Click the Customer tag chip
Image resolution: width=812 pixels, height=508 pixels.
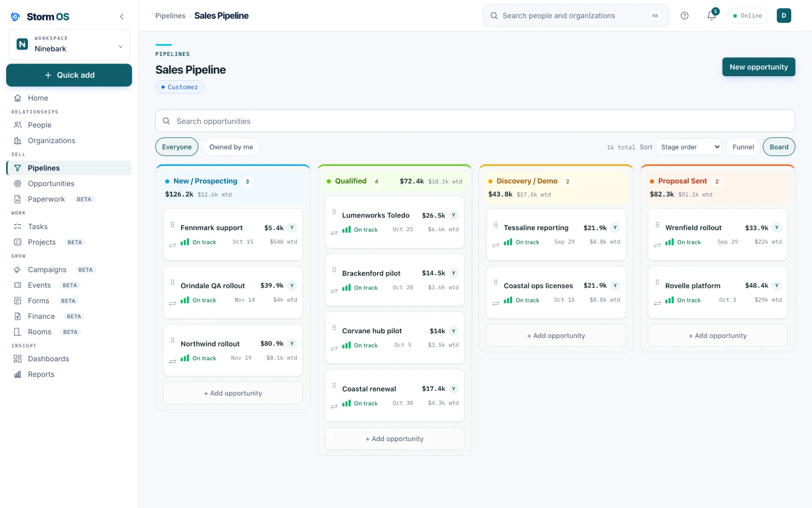[180, 87]
